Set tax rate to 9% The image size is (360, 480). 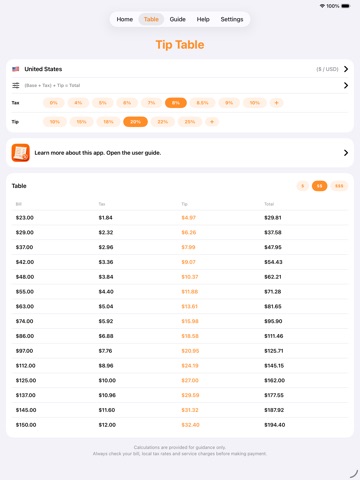click(x=229, y=103)
